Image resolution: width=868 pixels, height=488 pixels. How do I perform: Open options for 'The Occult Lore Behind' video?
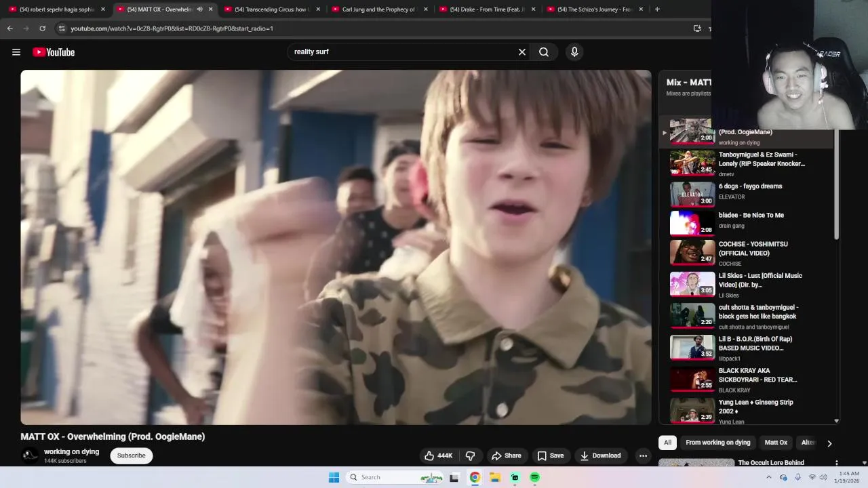click(x=836, y=463)
